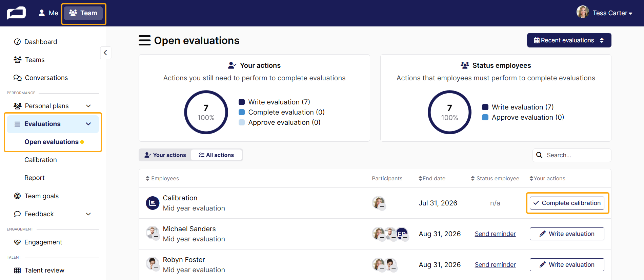This screenshot has width=644, height=280.
Task: Click Tess Carter's profile avatar
Action: click(583, 12)
